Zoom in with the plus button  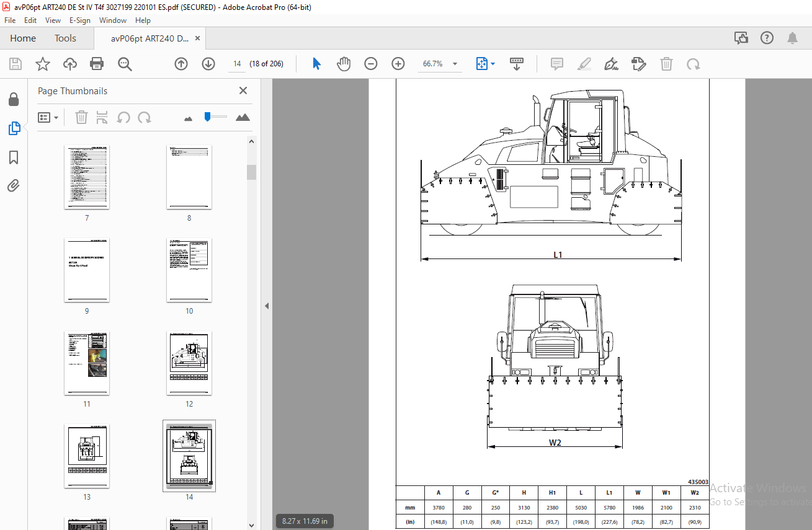pyautogui.click(x=398, y=64)
